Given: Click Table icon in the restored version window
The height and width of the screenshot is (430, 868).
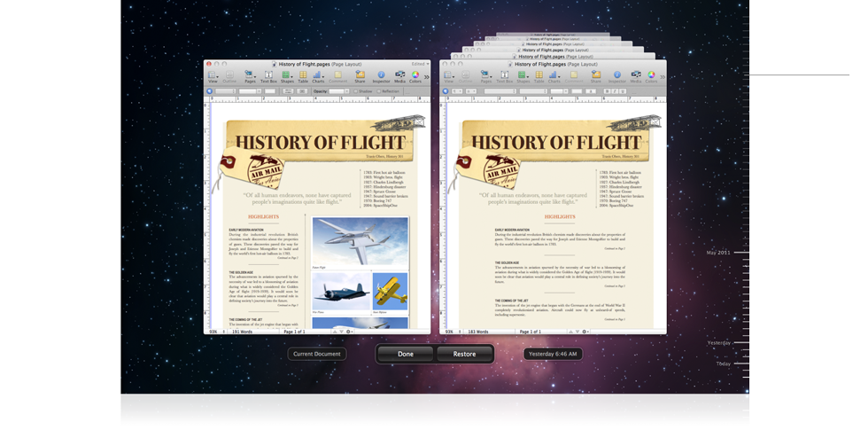Looking at the screenshot, I should click(539, 76).
